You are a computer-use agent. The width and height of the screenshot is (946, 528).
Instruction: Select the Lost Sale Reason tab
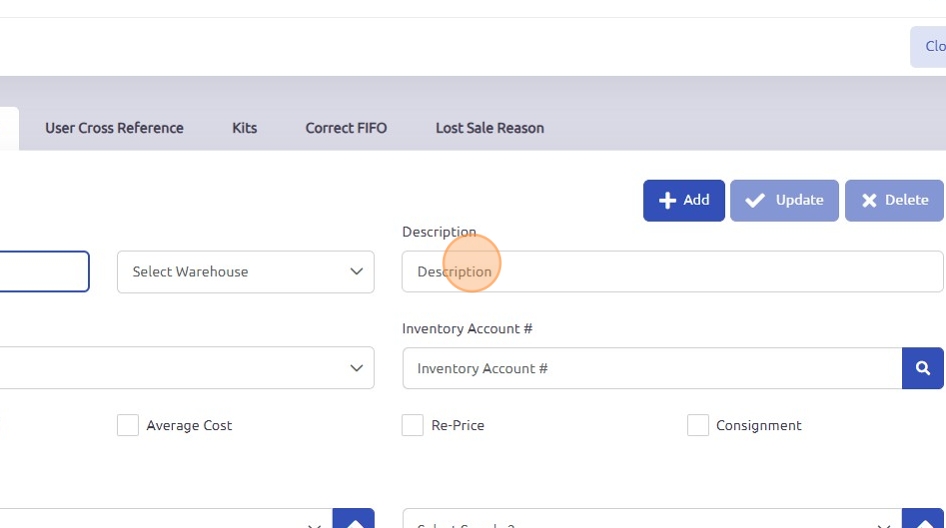pos(490,128)
